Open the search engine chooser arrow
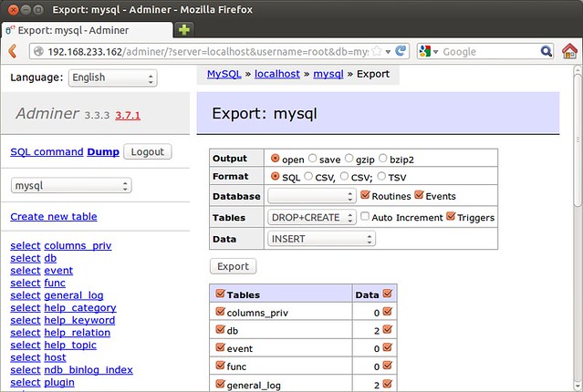This screenshot has width=583, height=392. click(x=435, y=52)
